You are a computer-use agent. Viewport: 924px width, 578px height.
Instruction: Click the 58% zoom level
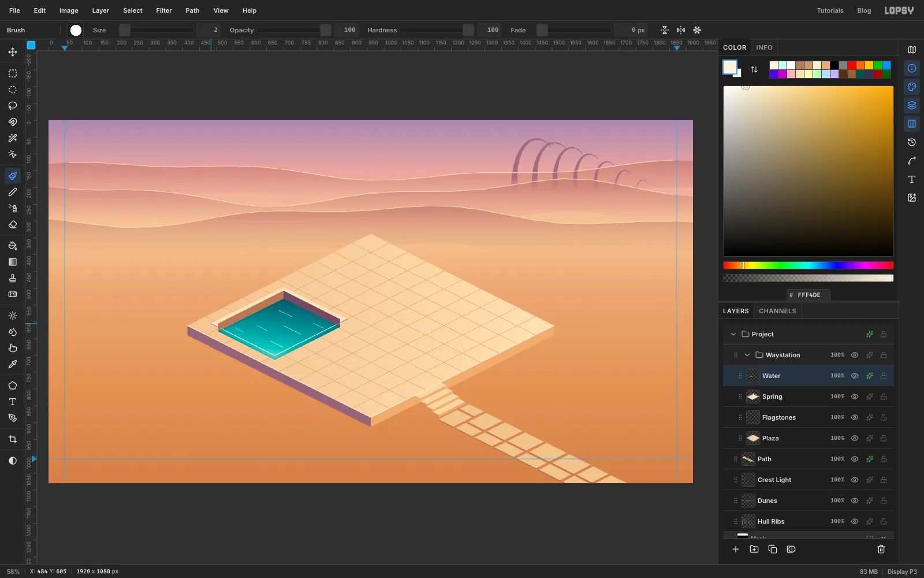[13, 572]
